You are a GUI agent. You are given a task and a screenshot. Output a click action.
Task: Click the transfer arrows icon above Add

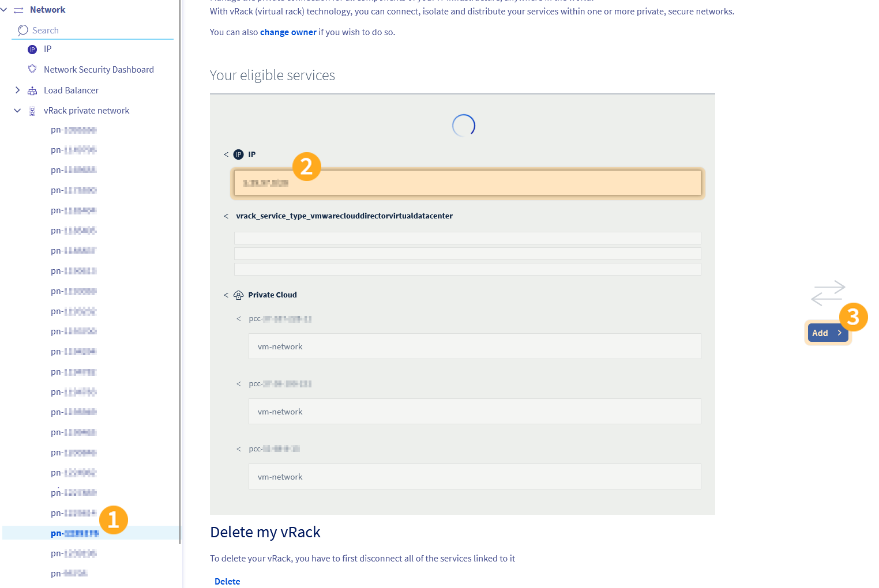828,293
